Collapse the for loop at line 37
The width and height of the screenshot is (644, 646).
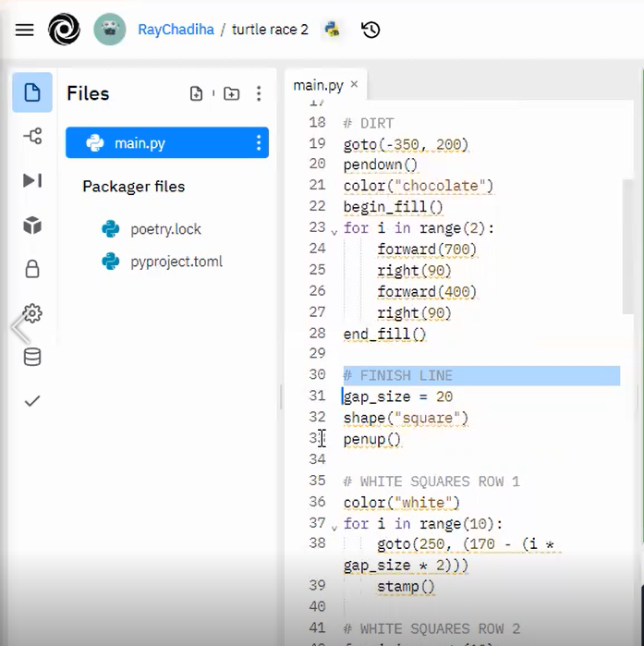(334, 528)
